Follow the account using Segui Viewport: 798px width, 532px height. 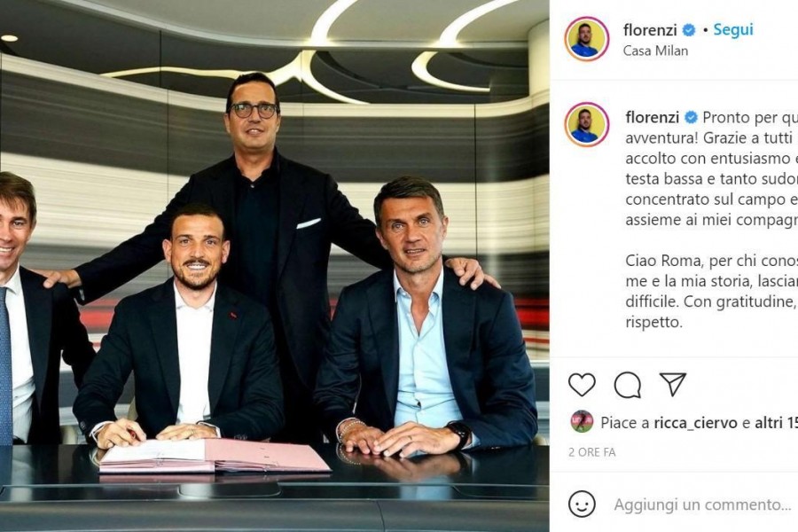point(733,29)
